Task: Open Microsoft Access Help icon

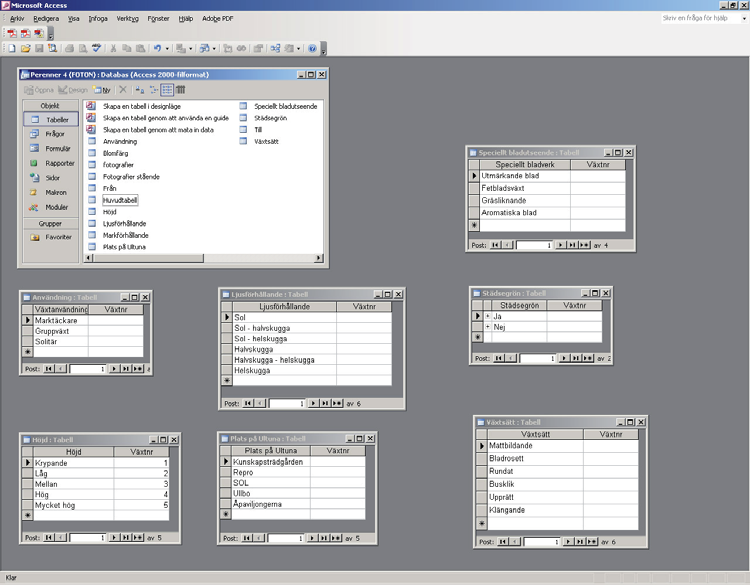Action: 312,48
